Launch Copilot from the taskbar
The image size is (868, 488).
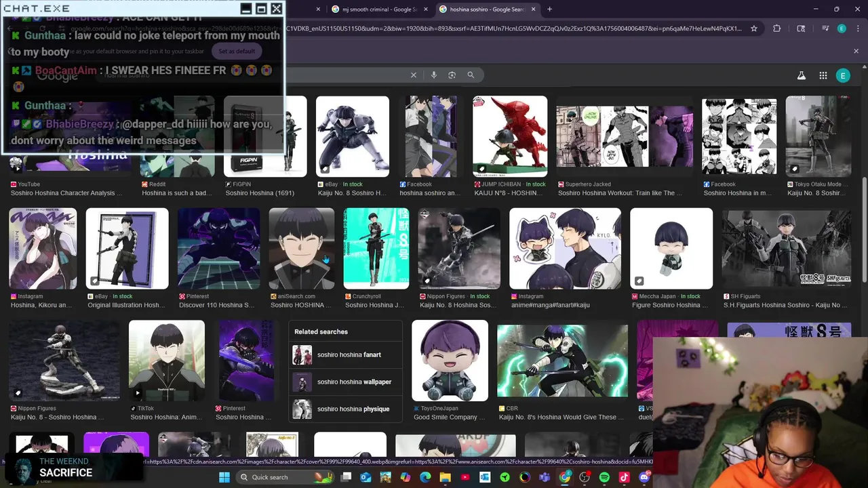(x=406, y=477)
